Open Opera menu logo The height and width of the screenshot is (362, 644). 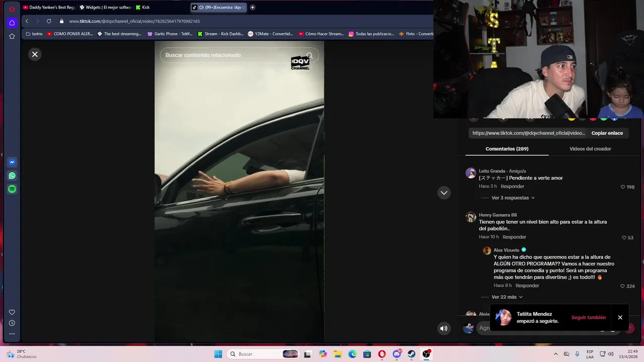click(x=12, y=9)
